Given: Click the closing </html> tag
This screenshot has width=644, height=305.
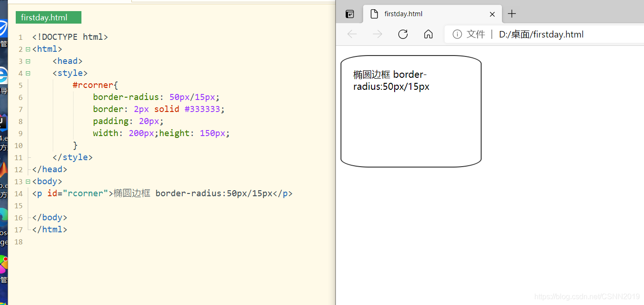Looking at the screenshot, I should (x=50, y=230).
